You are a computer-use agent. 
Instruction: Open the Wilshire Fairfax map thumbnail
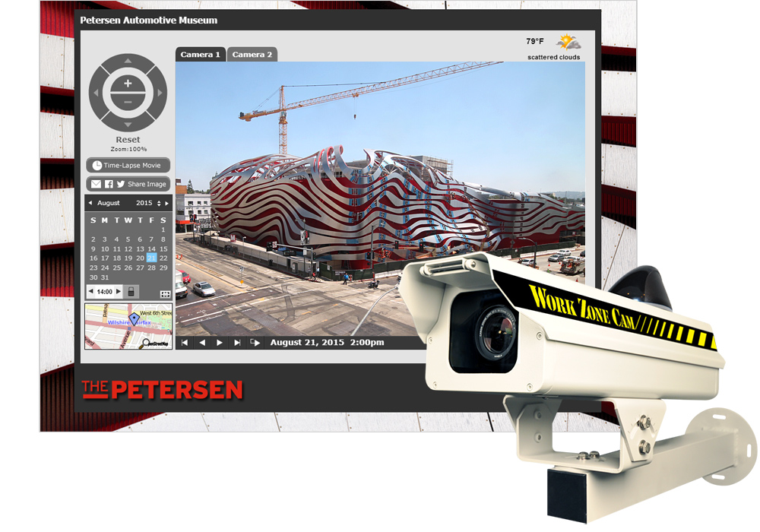point(128,327)
